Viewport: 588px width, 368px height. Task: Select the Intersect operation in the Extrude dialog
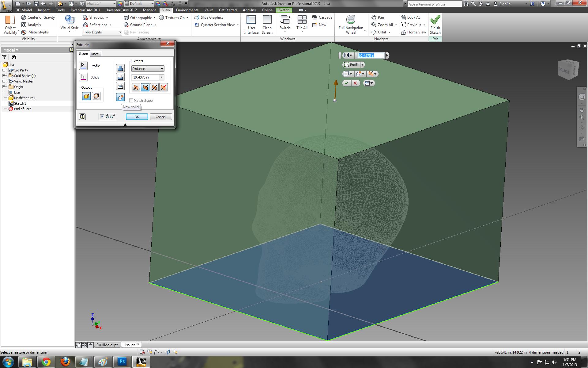(120, 86)
